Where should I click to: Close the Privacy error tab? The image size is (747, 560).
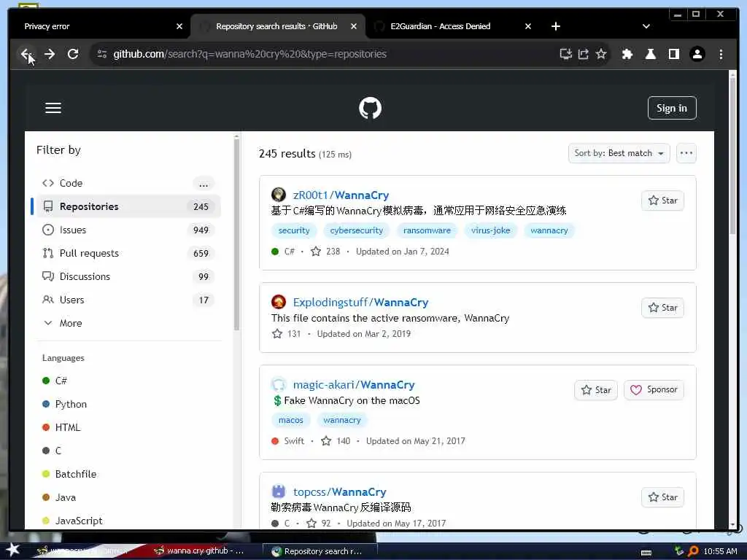pyautogui.click(x=179, y=26)
